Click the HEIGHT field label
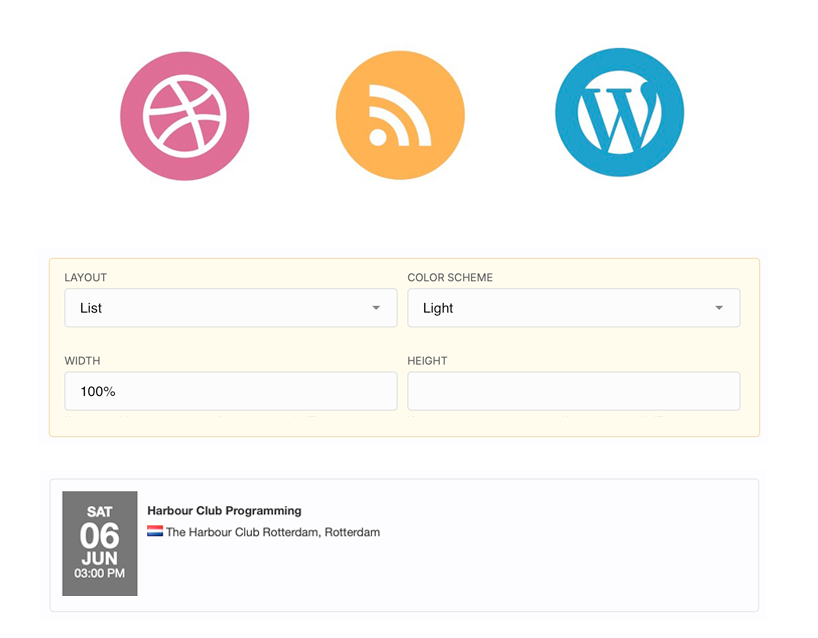Screen dimensions: 818x638 click(427, 361)
